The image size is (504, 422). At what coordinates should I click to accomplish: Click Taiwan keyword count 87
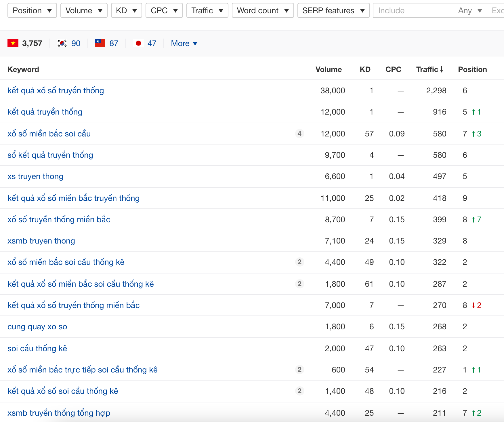pos(114,43)
